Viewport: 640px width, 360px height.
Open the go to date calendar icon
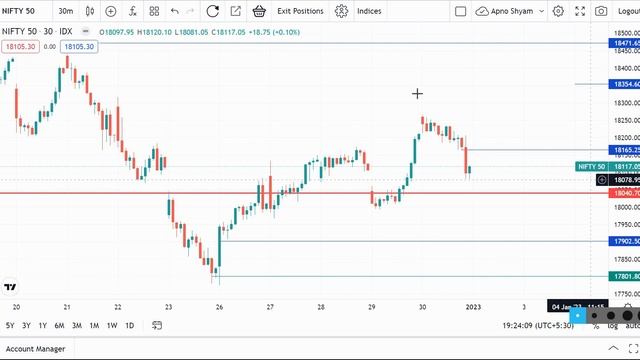tap(157, 325)
